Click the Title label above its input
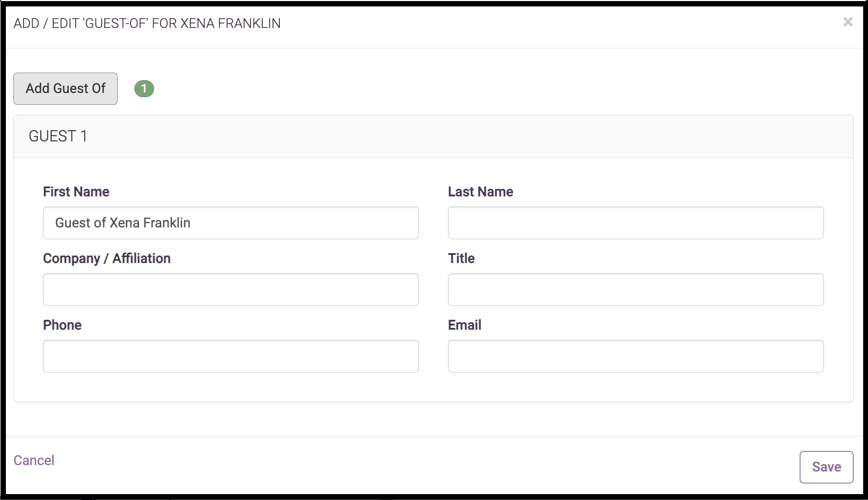The image size is (868, 500). coord(461,258)
